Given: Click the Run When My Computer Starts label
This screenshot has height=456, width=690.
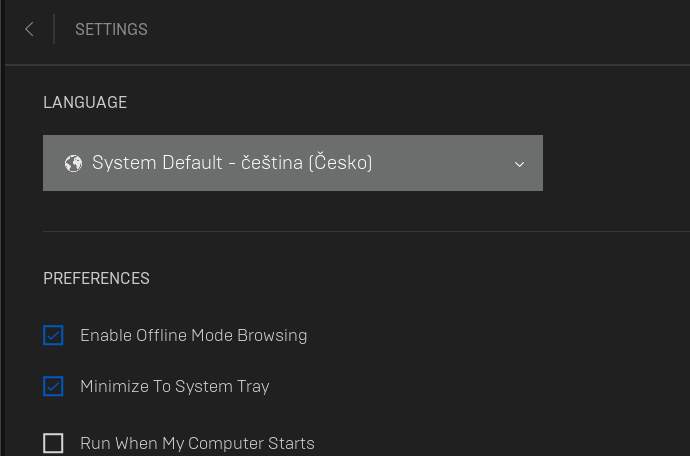Looking at the screenshot, I should [197, 443].
